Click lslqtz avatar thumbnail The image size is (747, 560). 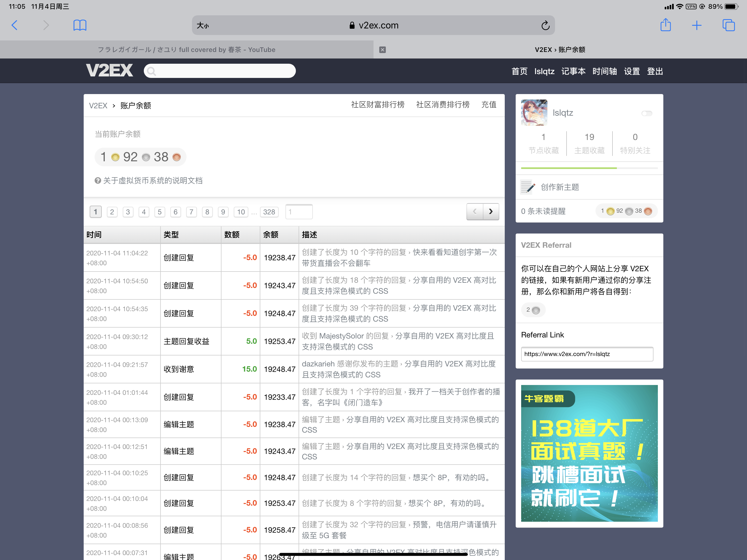(x=534, y=113)
